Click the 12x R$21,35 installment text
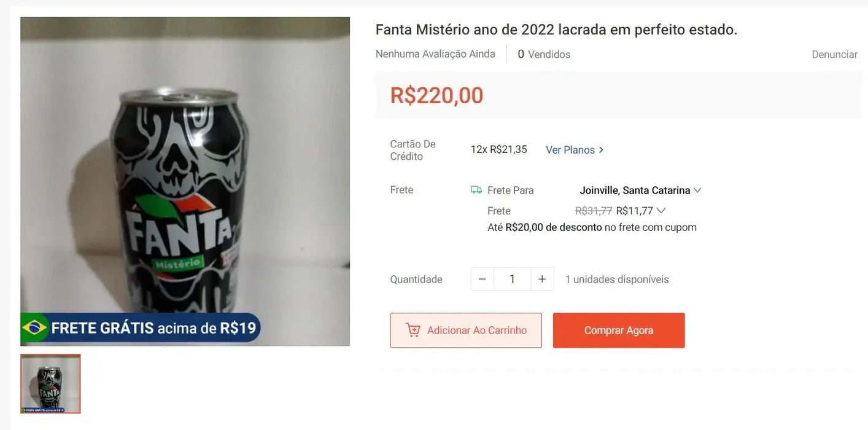Screen dimensions: 868x430 [498, 149]
